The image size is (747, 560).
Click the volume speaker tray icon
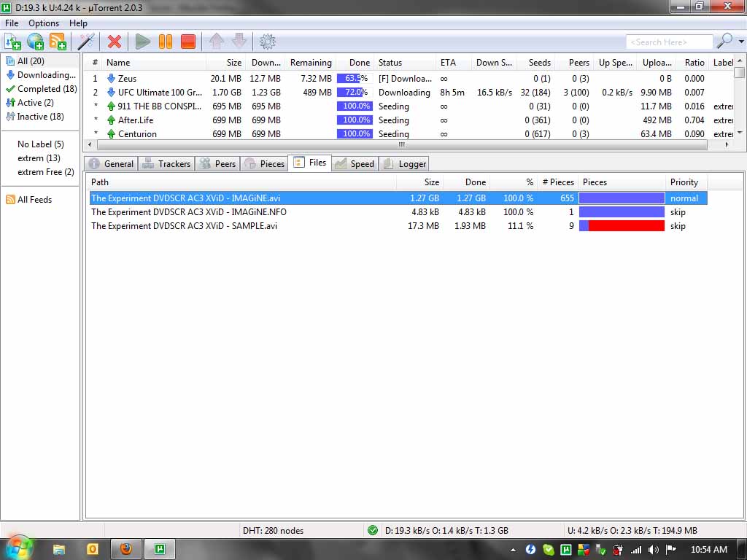(x=653, y=550)
